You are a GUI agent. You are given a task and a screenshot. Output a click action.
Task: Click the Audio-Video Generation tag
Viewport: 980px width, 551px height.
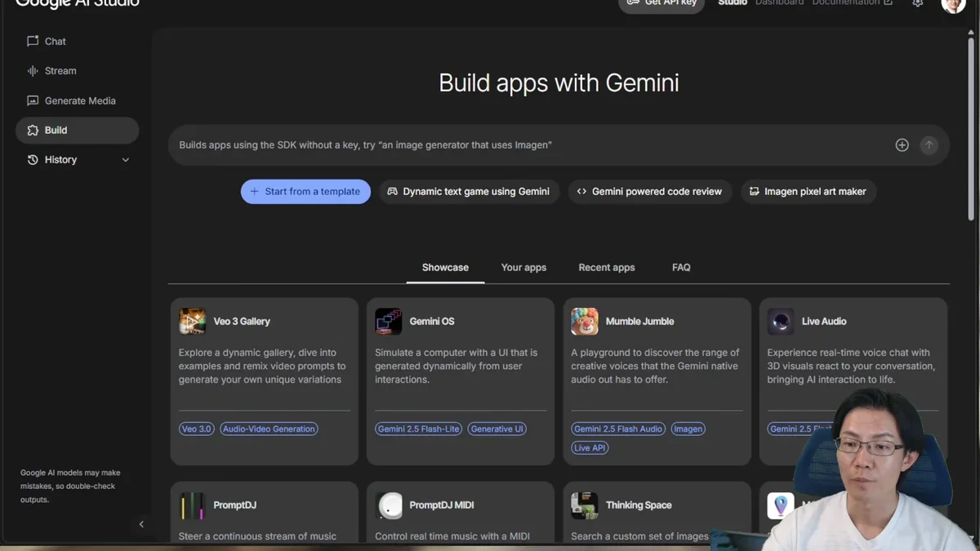(269, 429)
